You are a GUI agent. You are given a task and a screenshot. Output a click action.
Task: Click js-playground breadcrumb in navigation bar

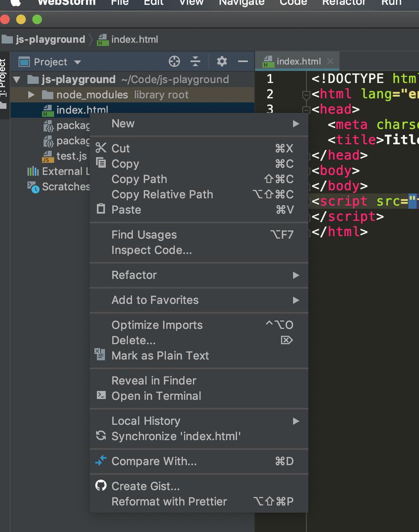pyautogui.click(x=43, y=39)
